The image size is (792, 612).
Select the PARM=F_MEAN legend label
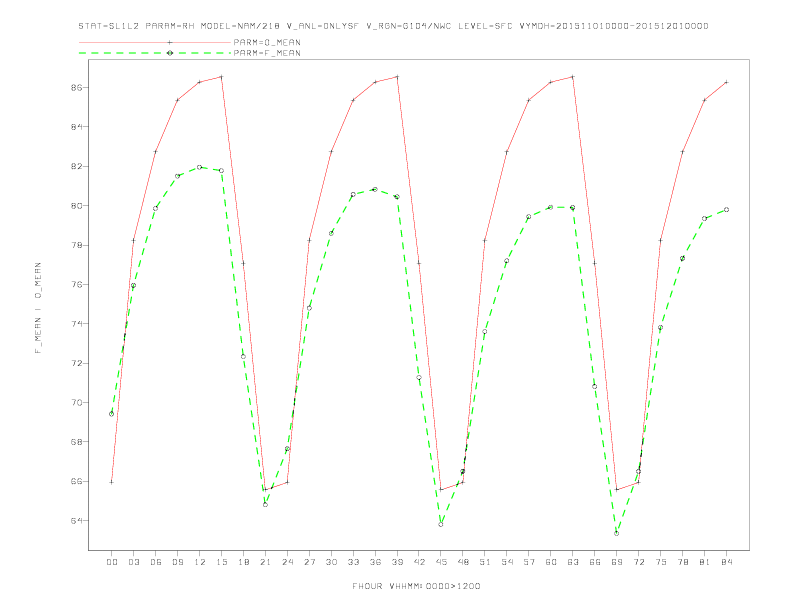pos(267,53)
